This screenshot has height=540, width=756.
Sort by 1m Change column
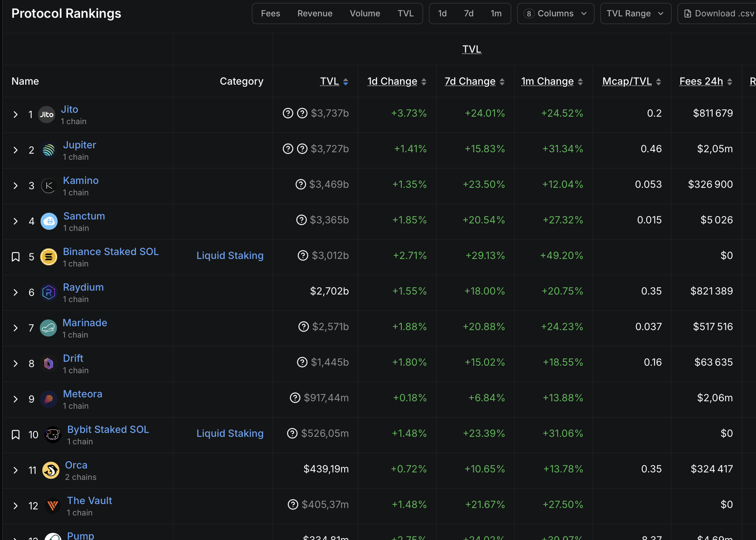(552, 81)
